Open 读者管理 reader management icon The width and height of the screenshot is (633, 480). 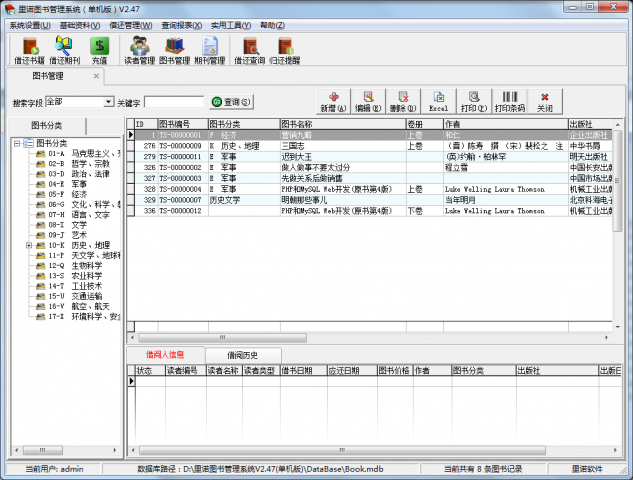click(x=139, y=49)
